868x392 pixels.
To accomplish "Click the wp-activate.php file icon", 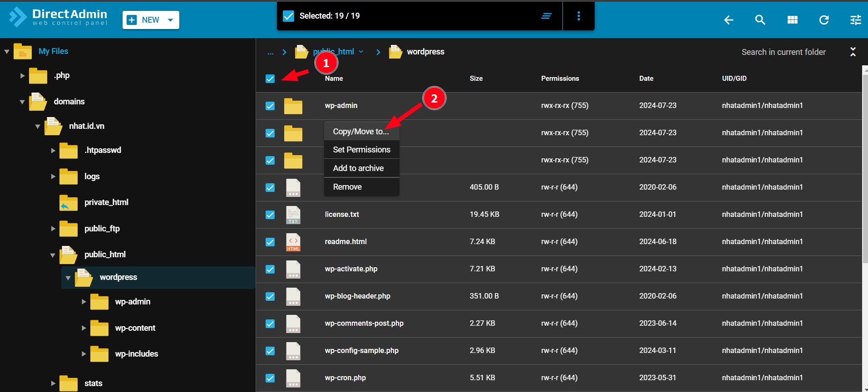I will [293, 269].
